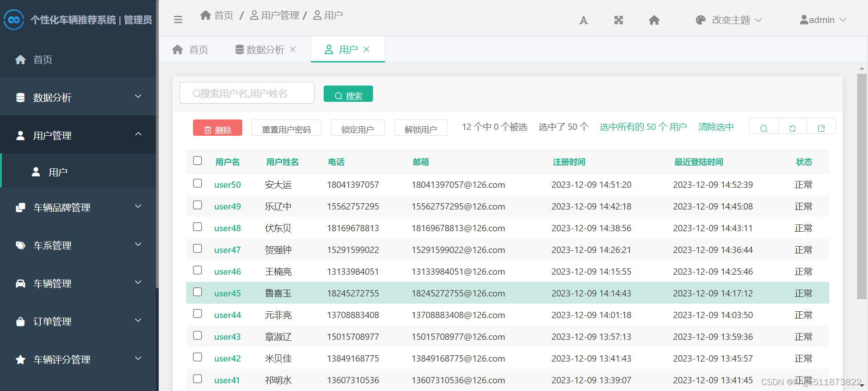Check the box for user42

point(198,357)
